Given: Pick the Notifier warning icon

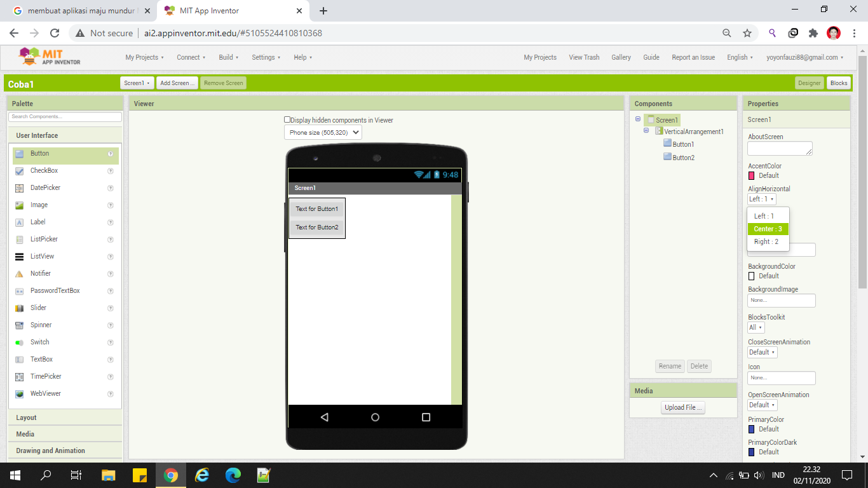Looking at the screenshot, I should (20, 274).
